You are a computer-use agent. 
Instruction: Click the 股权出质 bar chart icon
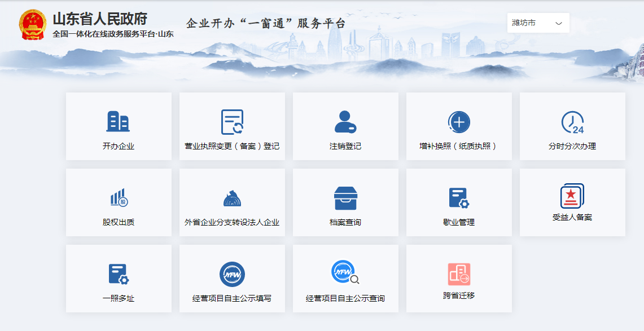coord(119,197)
